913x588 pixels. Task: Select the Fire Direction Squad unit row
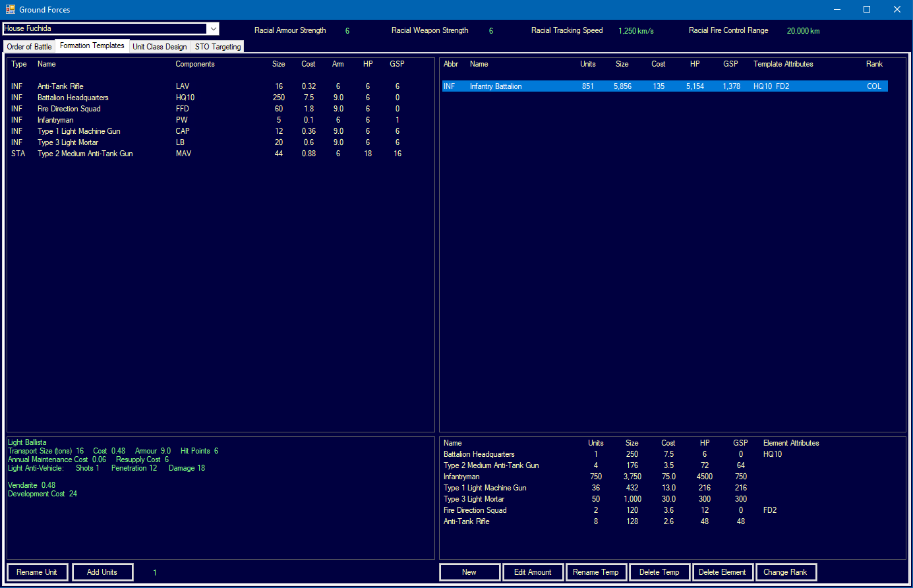[x=220, y=109]
